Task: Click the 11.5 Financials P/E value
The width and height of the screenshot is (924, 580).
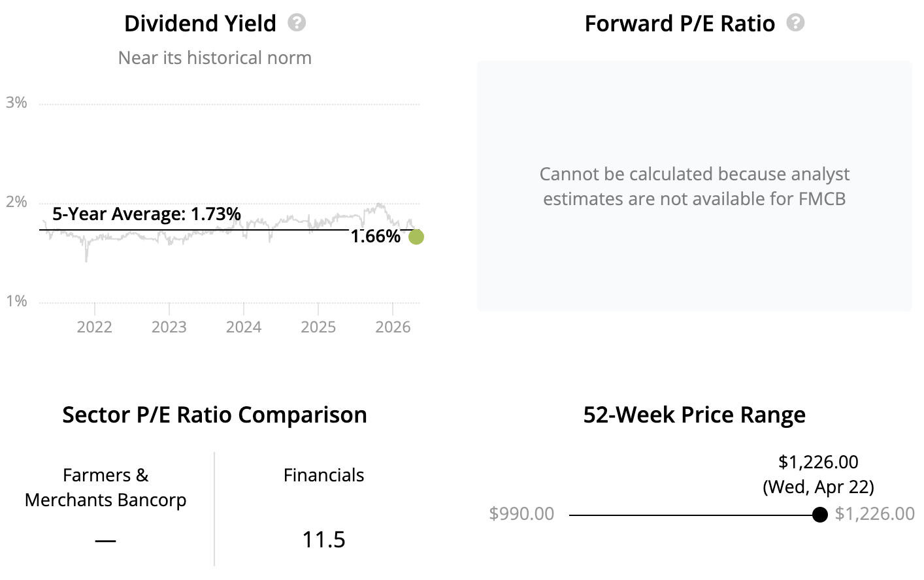Action: click(x=323, y=540)
